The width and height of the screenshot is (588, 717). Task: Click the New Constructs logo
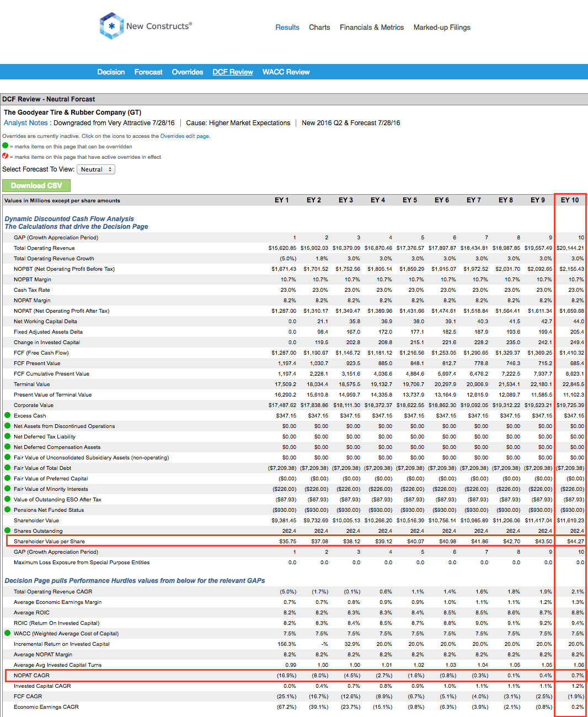click(x=146, y=26)
